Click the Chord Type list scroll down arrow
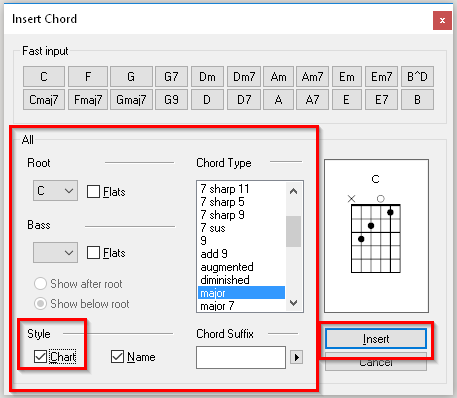Image resolution: width=457 pixels, height=398 pixels. click(293, 303)
